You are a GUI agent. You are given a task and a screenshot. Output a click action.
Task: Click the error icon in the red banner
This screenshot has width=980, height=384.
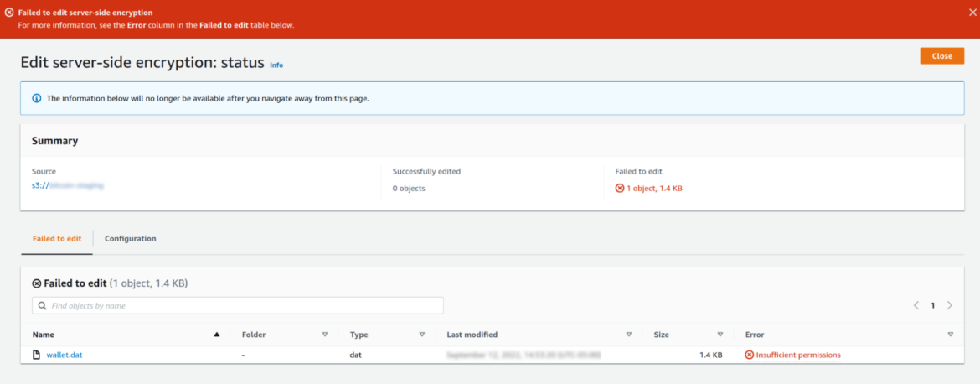click(9, 13)
